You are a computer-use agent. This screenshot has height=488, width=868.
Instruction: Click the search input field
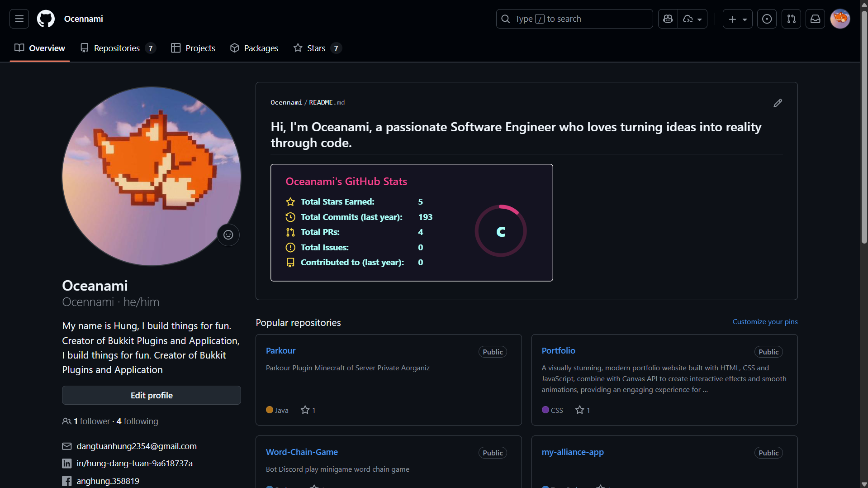(x=574, y=19)
